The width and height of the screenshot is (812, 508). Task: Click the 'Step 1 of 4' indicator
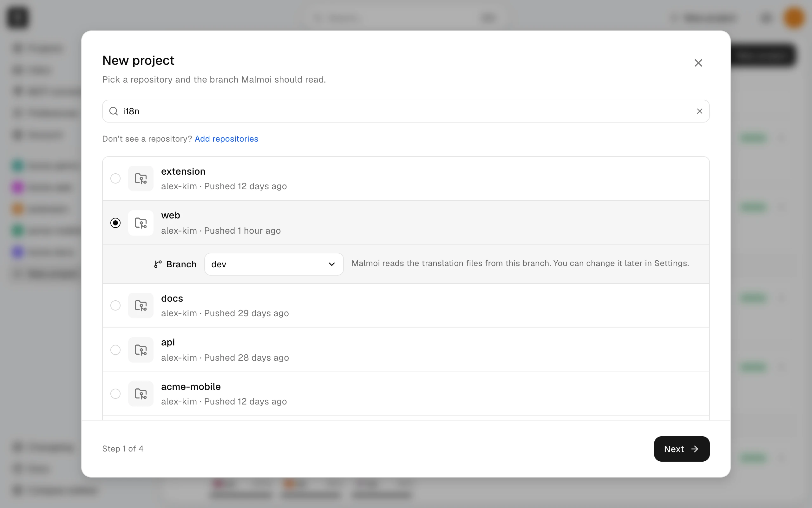tap(123, 449)
